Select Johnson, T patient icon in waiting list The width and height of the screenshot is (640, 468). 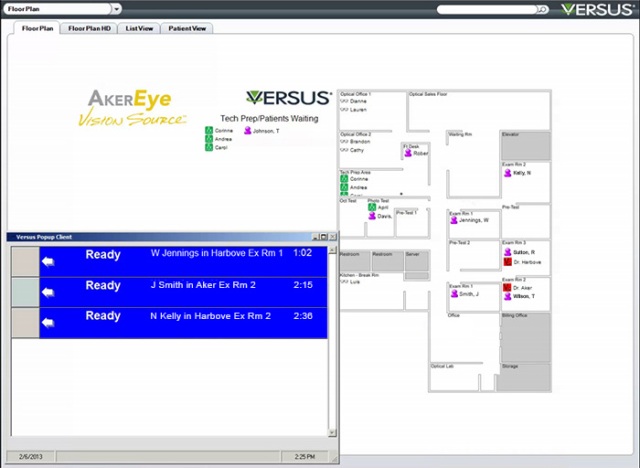(247, 131)
